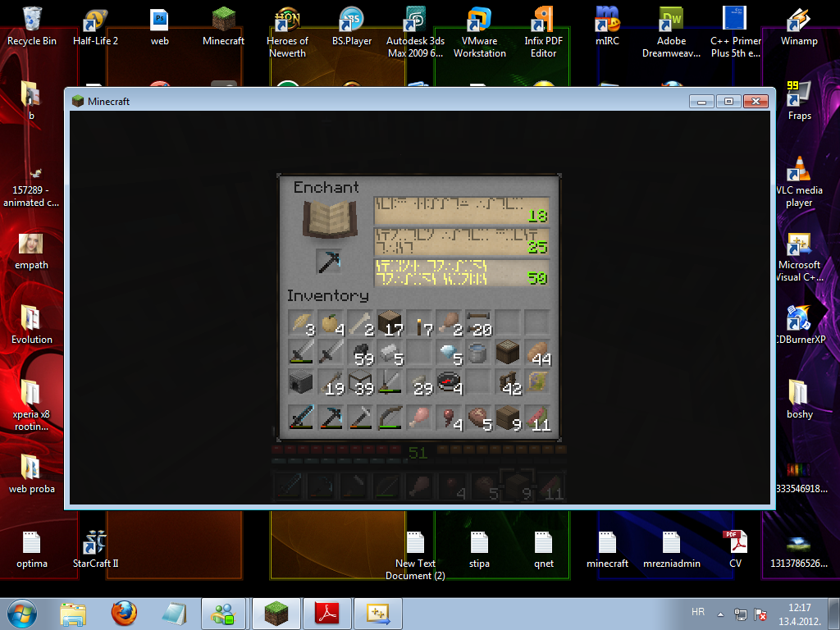Image resolution: width=840 pixels, height=630 pixels.
Task: Open the Windows Start menu
Action: tap(22, 614)
